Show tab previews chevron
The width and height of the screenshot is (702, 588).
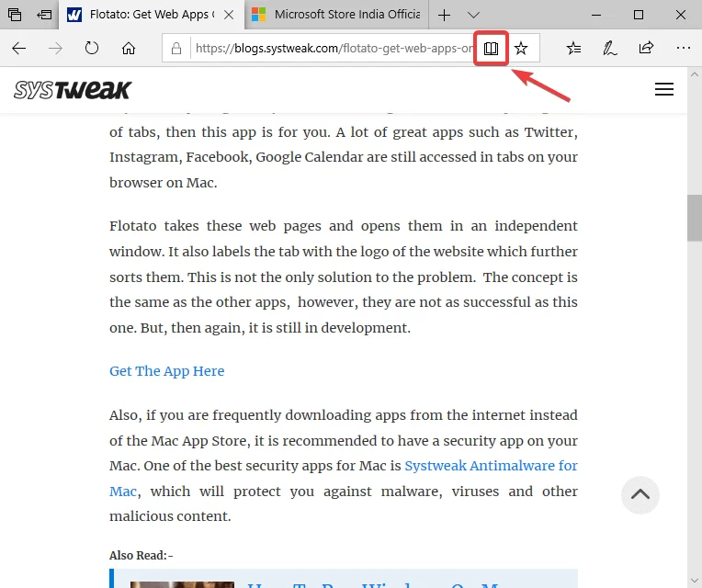[x=473, y=16]
